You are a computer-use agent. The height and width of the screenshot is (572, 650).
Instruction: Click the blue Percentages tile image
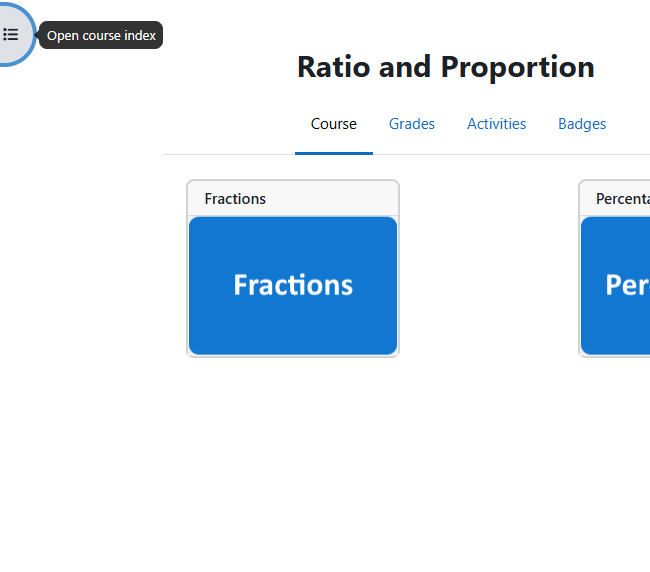coord(616,286)
